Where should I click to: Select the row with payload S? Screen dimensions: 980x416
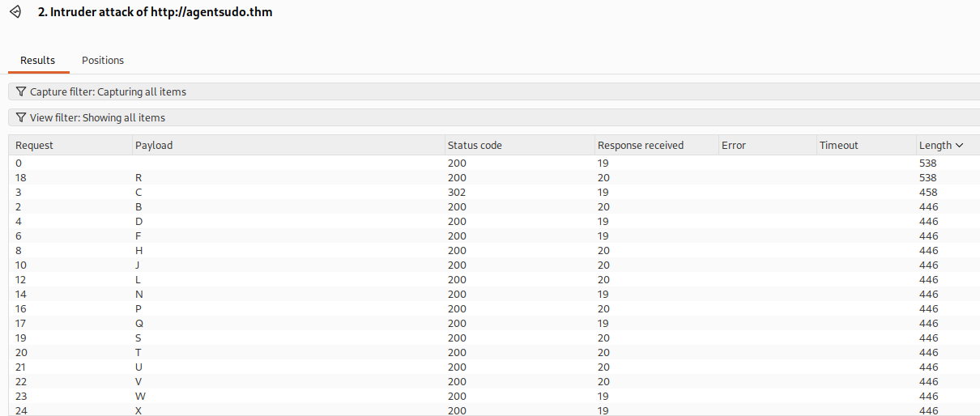tap(494, 337)
